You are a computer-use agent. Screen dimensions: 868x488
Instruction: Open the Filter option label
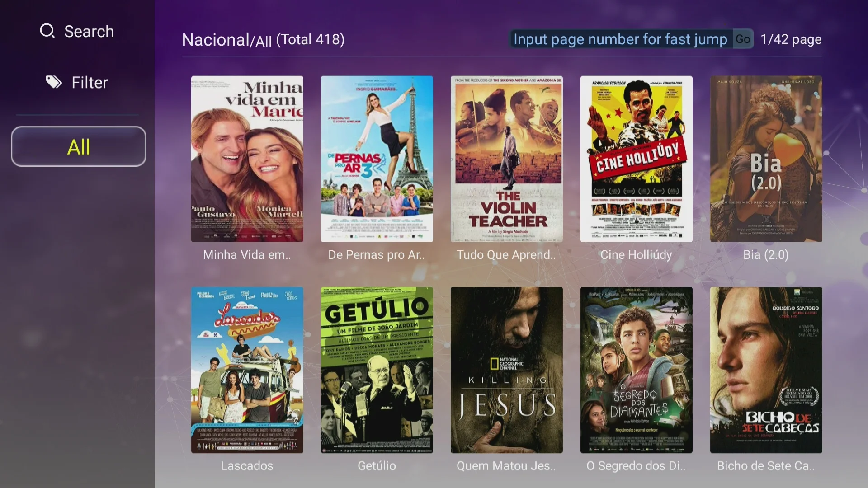(x=90, y=83)
